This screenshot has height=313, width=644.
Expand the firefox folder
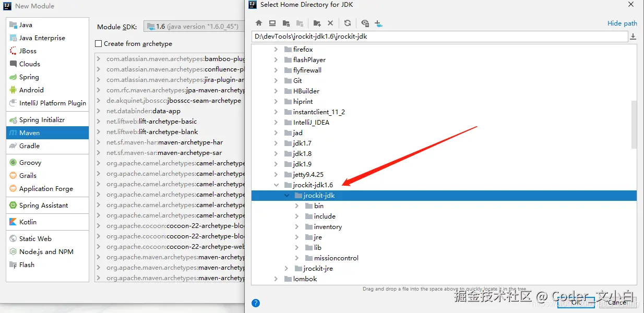pos(277,50)
